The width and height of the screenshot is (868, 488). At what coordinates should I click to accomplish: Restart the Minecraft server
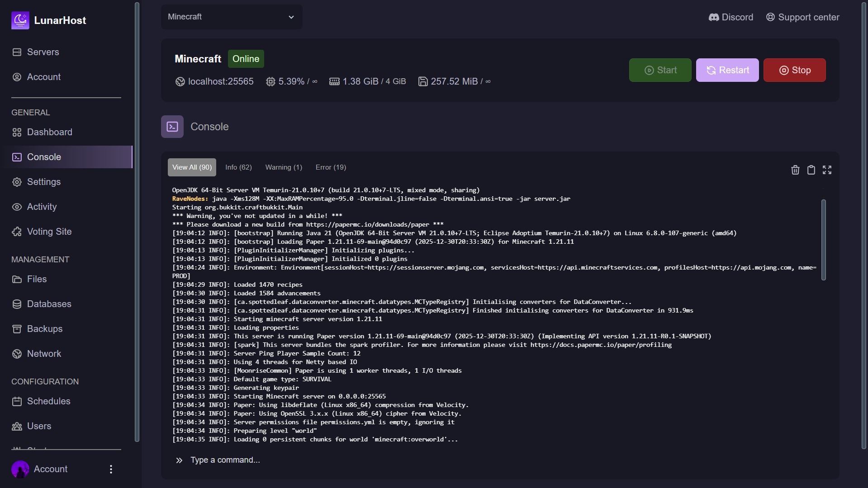727,70
